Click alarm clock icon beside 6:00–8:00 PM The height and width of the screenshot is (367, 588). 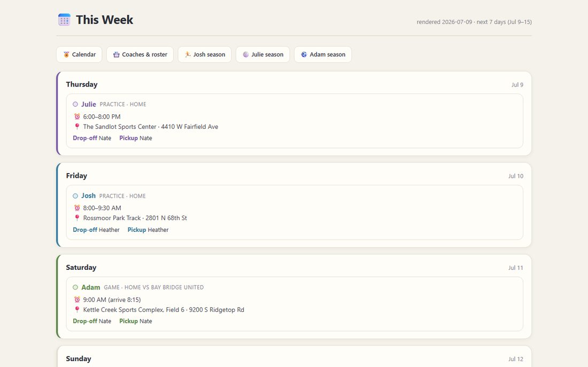pos(77,116)
